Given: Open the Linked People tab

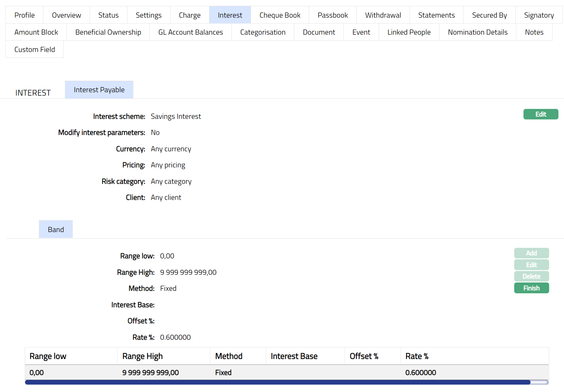Looking at the screenshot, I should click(409, 32).
